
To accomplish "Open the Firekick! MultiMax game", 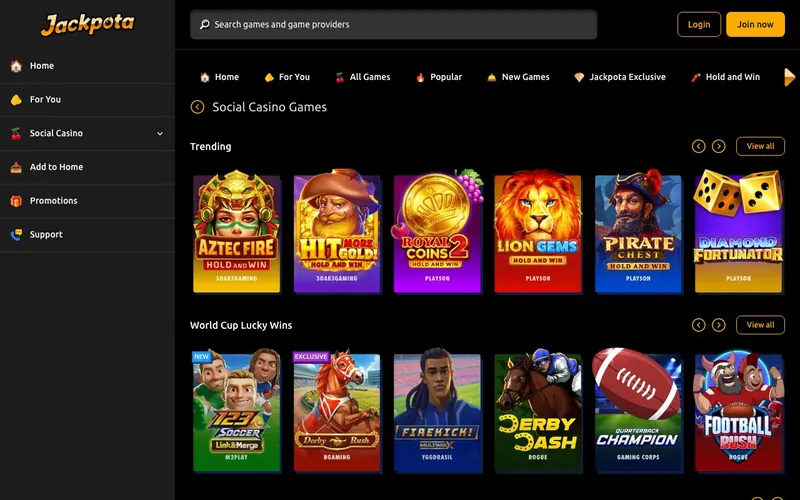I will point(437,410).
